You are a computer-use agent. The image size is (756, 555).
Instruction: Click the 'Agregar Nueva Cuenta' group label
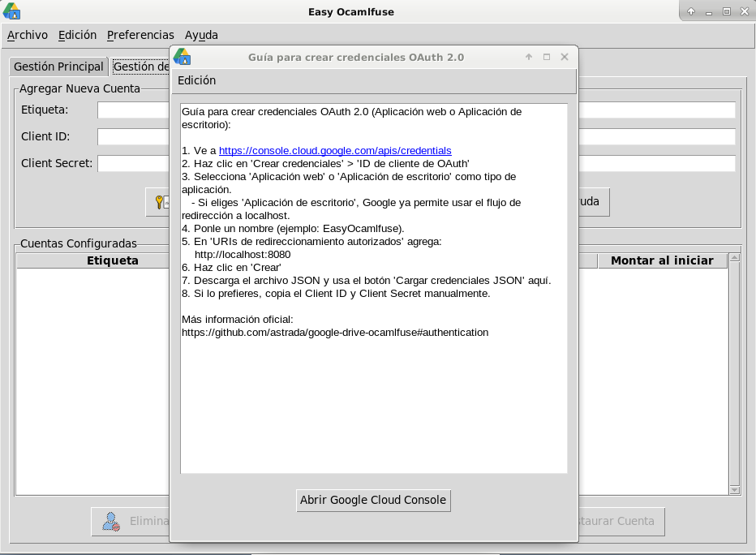click(x=79, y=88)
